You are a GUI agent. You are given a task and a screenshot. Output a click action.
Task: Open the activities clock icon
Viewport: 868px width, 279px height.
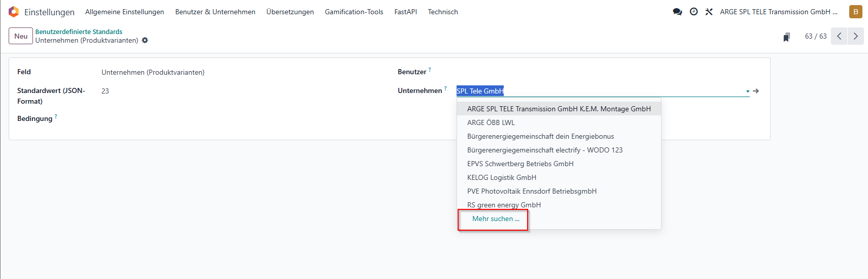click(693, 12)
